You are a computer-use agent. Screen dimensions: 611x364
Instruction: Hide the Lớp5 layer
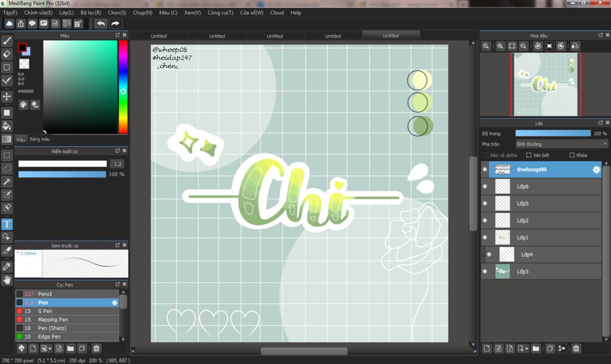pyautogui.click(x=485, y=203)
